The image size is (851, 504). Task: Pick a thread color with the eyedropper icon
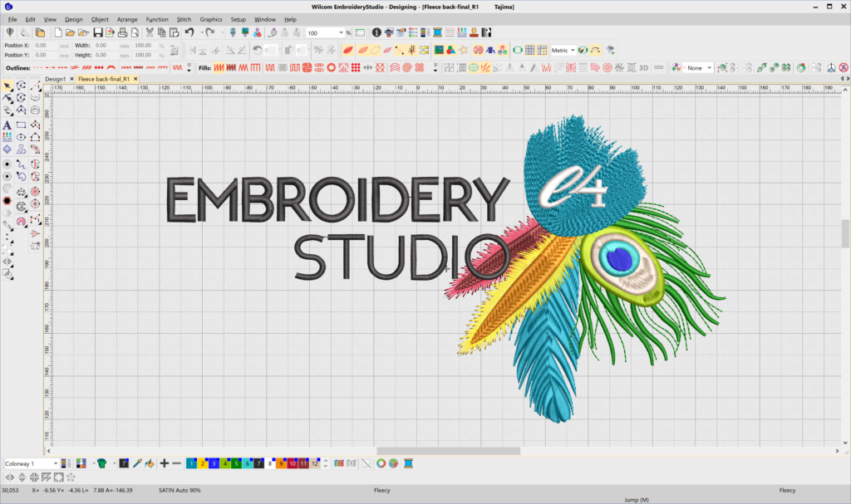click(137, 463)
